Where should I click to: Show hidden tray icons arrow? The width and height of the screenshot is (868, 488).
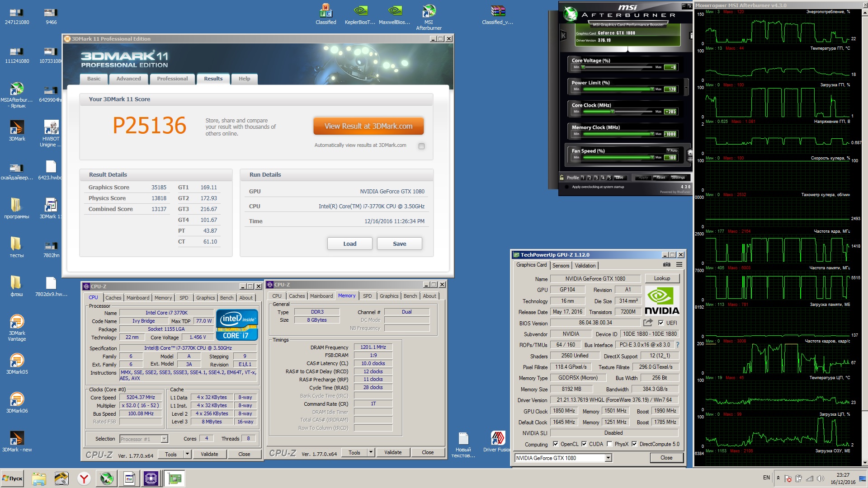pyautogui.click(x=778, y=478)
